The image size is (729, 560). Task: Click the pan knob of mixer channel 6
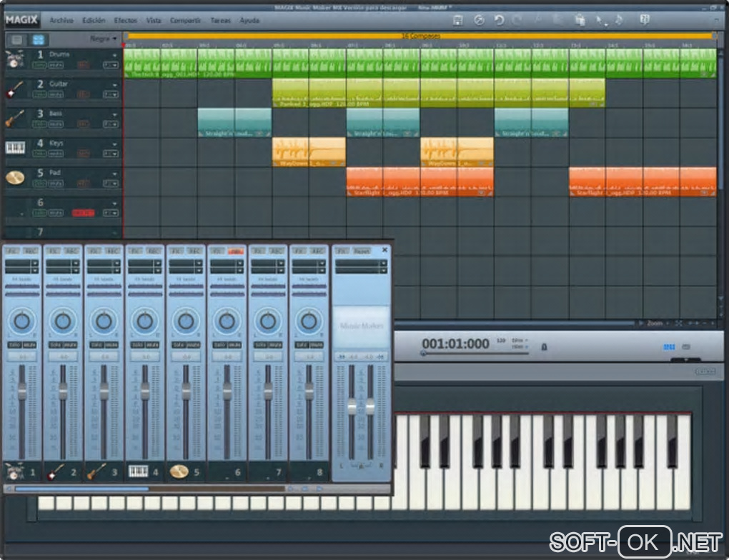coord(227,321)
